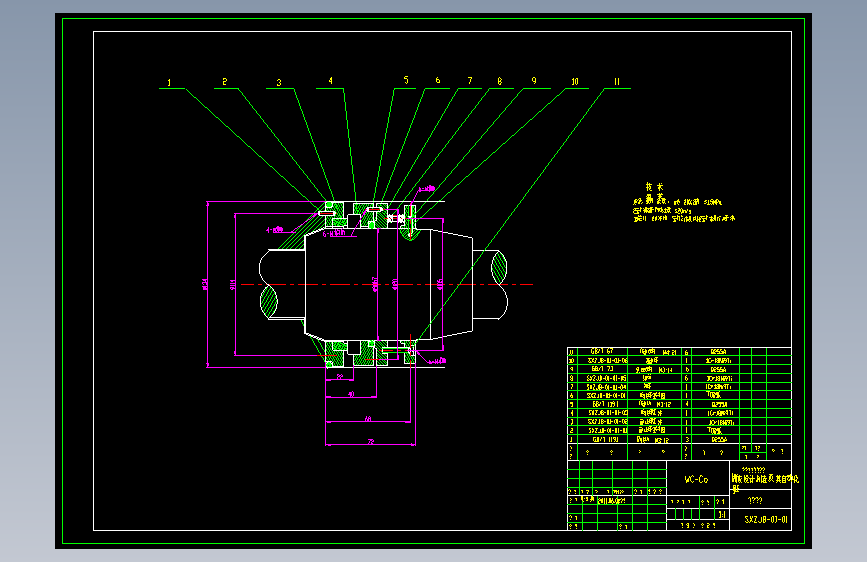The width and height of the screenshot is (867, 562).
Task: Click the 1:1 scale cell in title block
Action: [722, 514]
